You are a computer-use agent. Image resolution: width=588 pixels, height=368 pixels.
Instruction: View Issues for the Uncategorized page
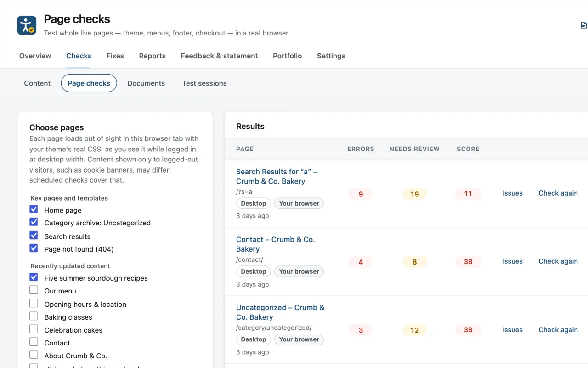click(x=513, y=330)
